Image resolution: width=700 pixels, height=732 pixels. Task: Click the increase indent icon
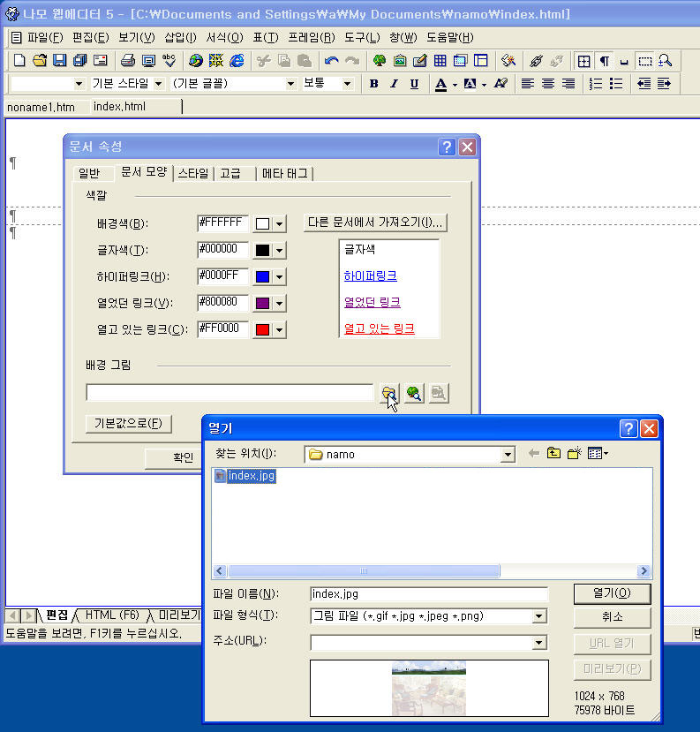(x=664, y=84)
